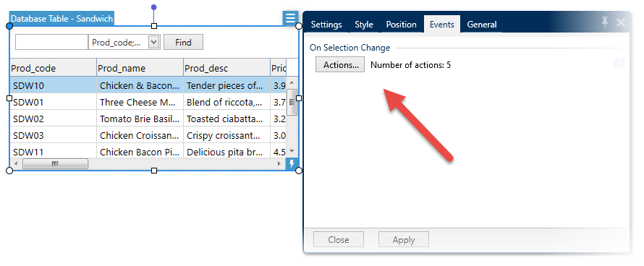Click the horizontal scrollbar right arrow
This screenshot has height=266, width=644.
[279, 164]
